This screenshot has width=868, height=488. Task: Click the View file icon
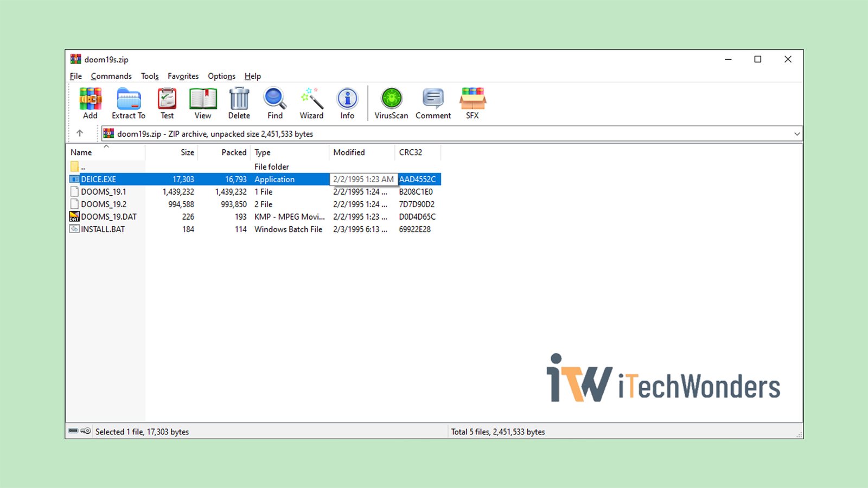203,103
